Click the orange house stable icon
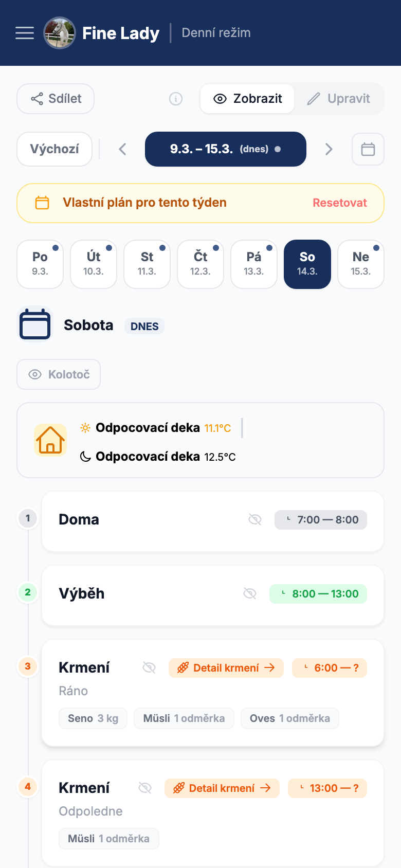This screenshot has height=868, width=401. pyautogui.click(x=50, y=440)
